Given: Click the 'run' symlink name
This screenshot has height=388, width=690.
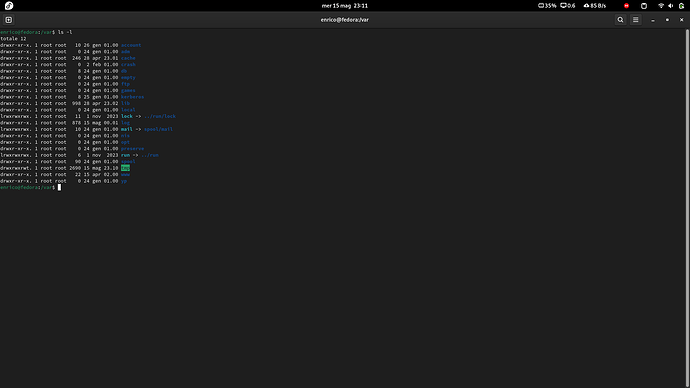Looking at the screenshot, I should coord(125,155).
